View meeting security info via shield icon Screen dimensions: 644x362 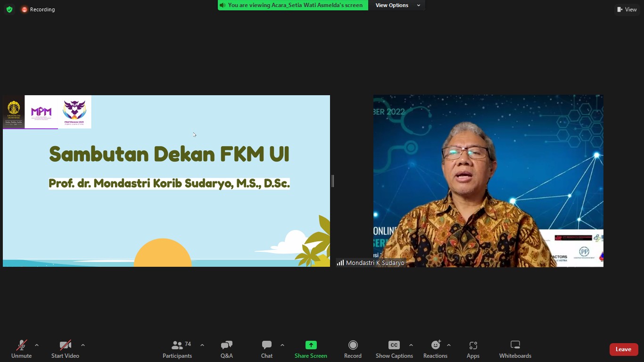9,9
